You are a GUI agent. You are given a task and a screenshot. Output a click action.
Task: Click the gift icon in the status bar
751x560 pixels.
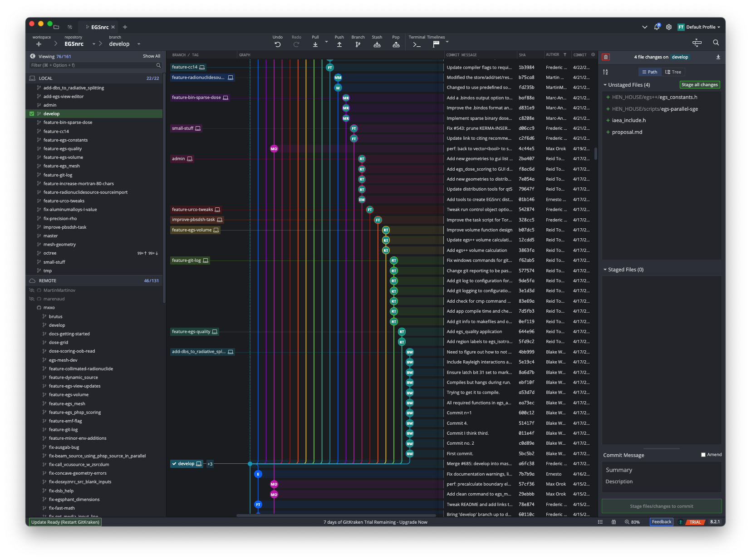click(x=614, y=522)
